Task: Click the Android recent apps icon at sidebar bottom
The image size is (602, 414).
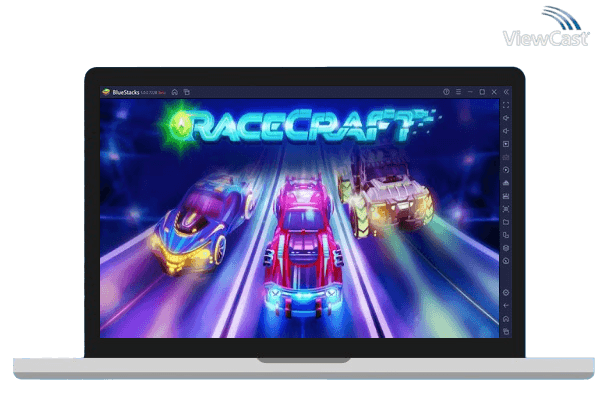Action: click(x=506, y=332)
